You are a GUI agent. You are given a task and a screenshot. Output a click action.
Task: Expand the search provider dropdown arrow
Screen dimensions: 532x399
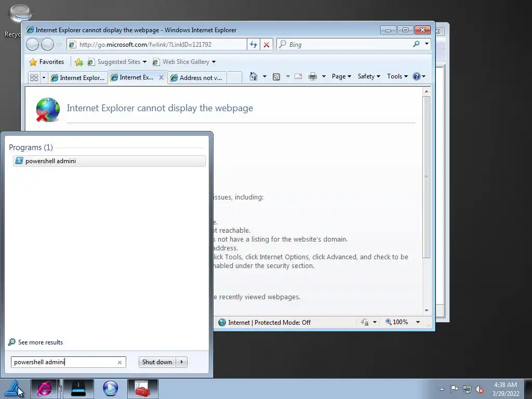point(427,44)
